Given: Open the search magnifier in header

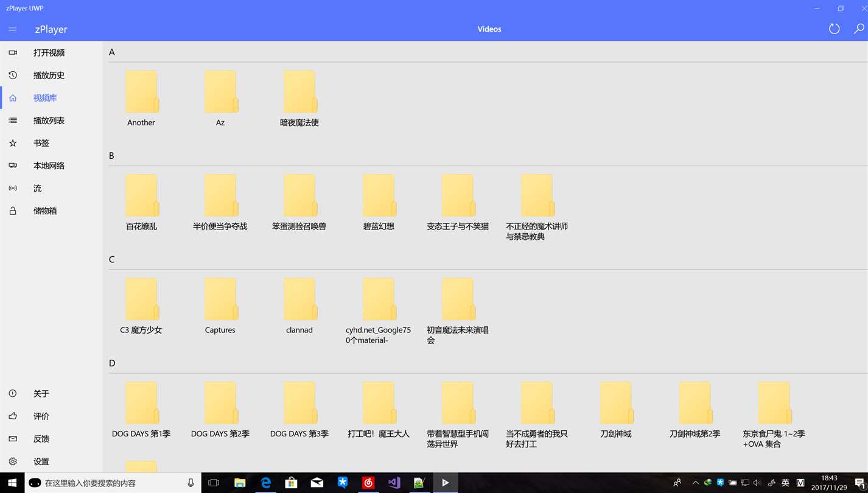Looking at the screenshot, I should 859,29.
